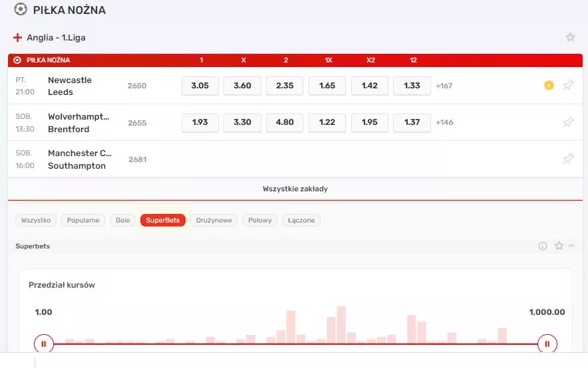Click the ball icon in red header bar

17,60
